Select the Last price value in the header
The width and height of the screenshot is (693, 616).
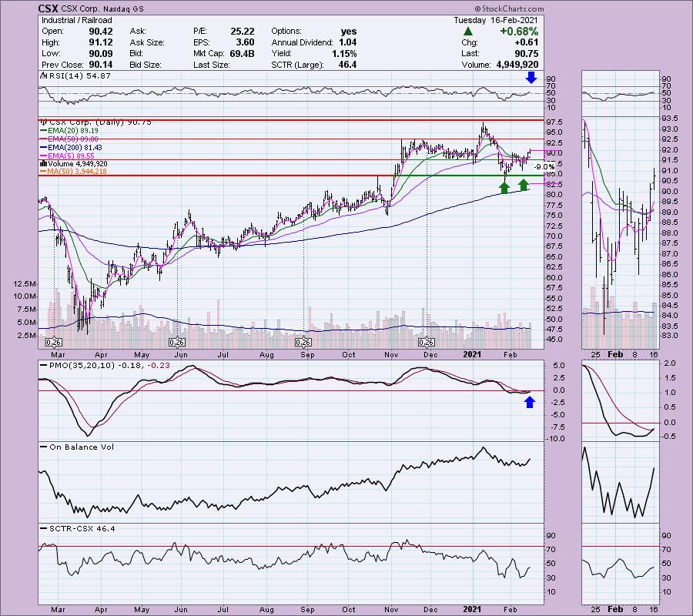coord(527,53)
